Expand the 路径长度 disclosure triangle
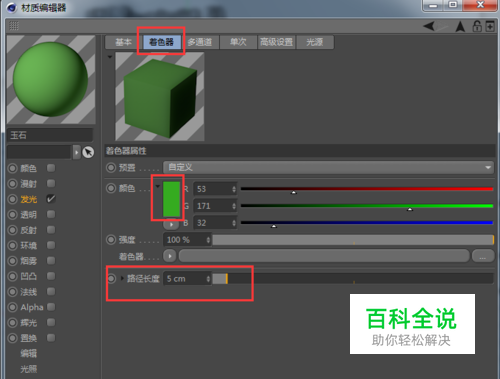 pyautogui.click(x=122, y=278)
